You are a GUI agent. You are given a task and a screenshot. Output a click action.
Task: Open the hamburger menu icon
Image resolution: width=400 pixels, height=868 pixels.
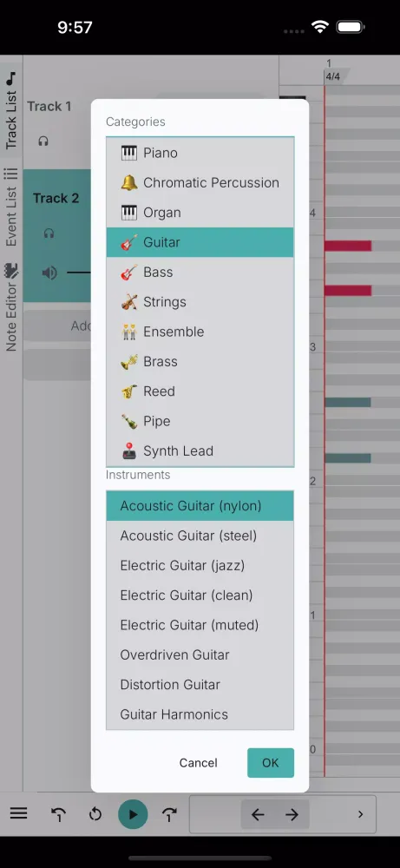click(x=18, y=813)
